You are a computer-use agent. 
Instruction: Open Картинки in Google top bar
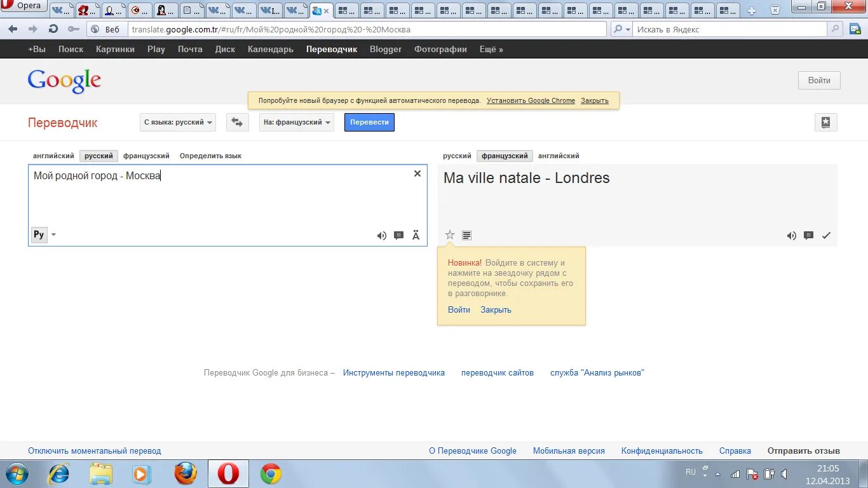pos(115,49)
